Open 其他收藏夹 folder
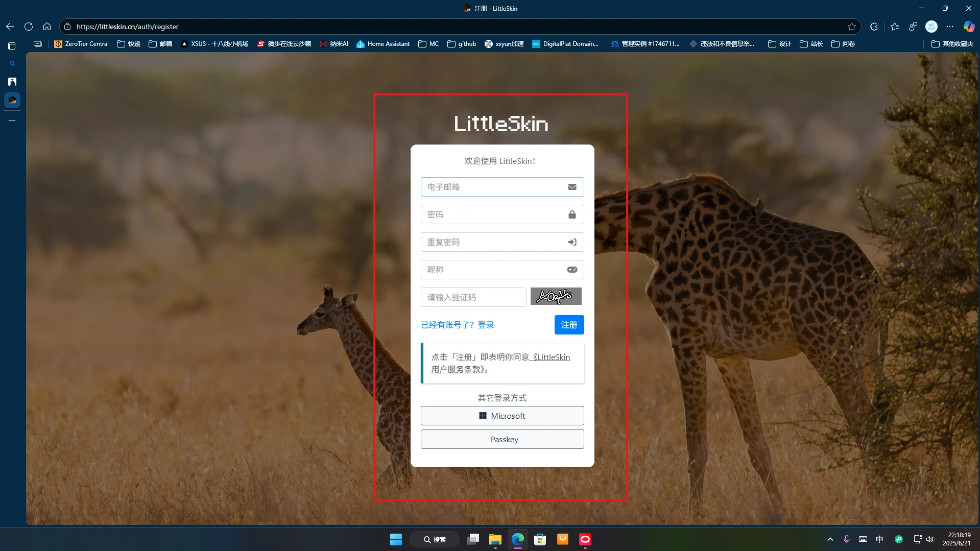 pyautogui.click(x=952, y=44)
